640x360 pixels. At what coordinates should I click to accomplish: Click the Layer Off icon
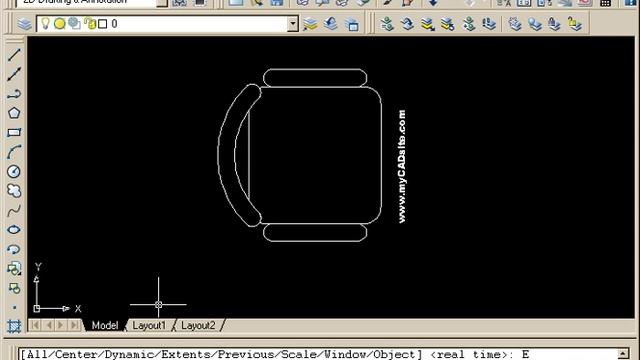(535, 24)
